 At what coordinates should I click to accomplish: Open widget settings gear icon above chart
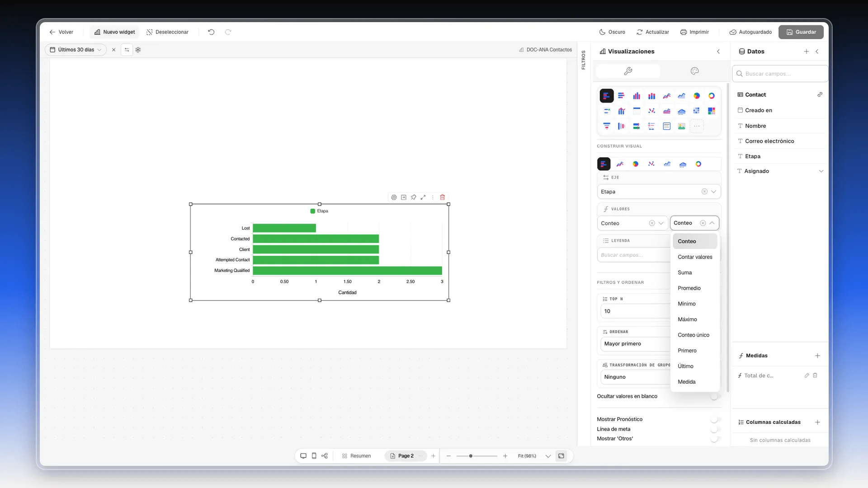tap(394, 197)
